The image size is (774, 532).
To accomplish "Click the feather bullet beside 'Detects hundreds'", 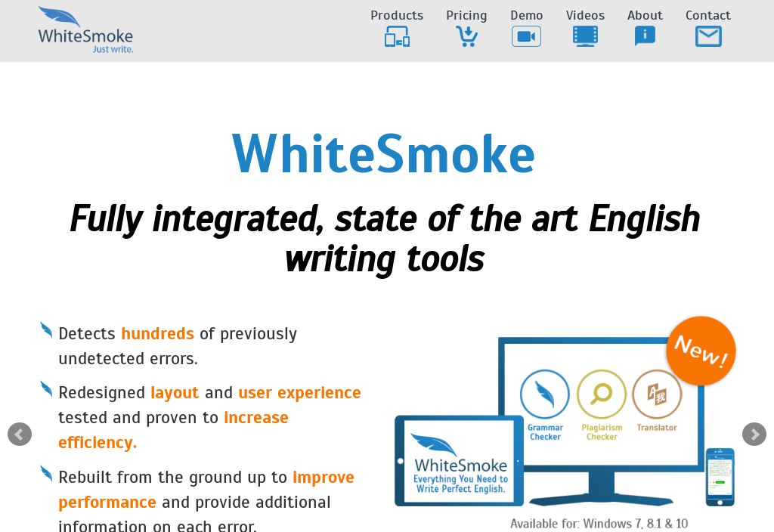I will [x=46, y=330].
